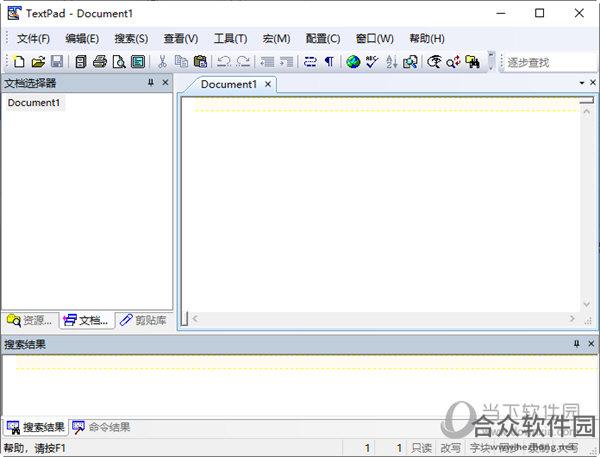Expand the toolbar options overflow arrow

coord(491,61)
